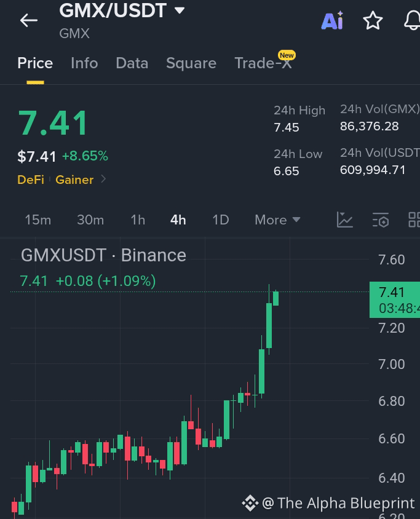
Task: Select the 30m timeframe
Action: coord(90,220)
